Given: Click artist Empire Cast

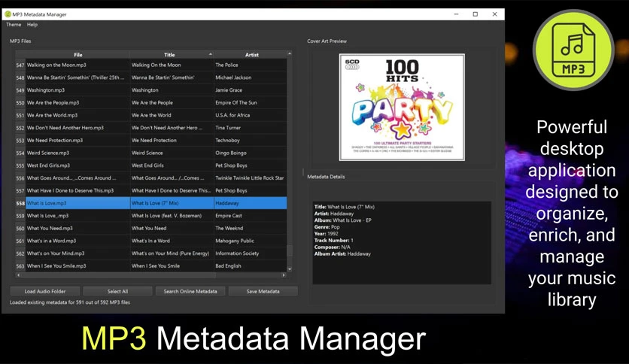Looking at the screenshot, I should coord(229,216).
